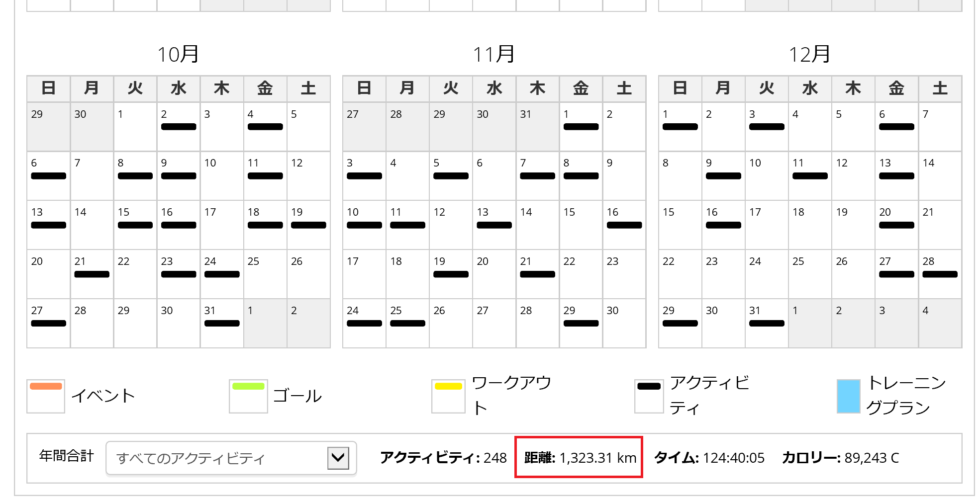Select the activity bar on November 19

(451, 274)
